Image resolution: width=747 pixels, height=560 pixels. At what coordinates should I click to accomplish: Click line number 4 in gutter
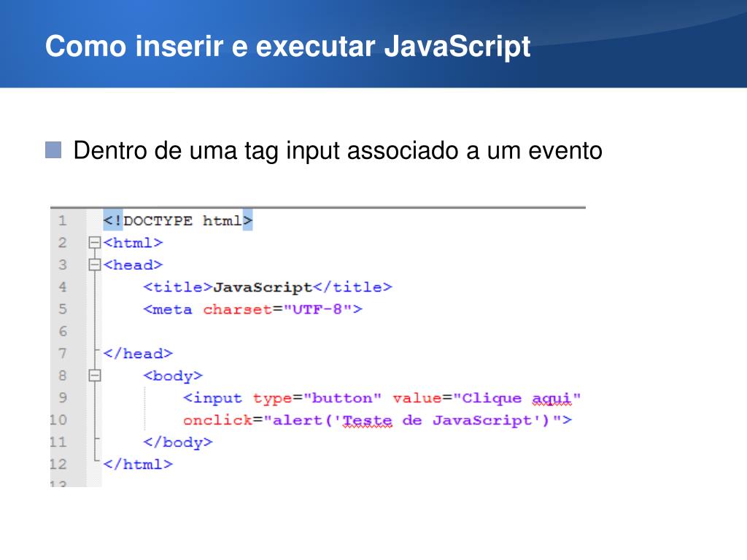(63, 287)
